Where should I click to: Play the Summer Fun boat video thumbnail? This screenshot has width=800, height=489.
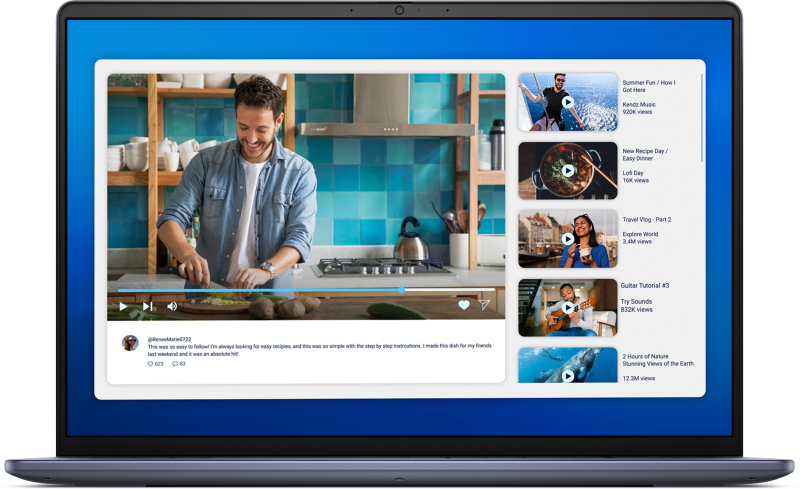tap(567, 102)
